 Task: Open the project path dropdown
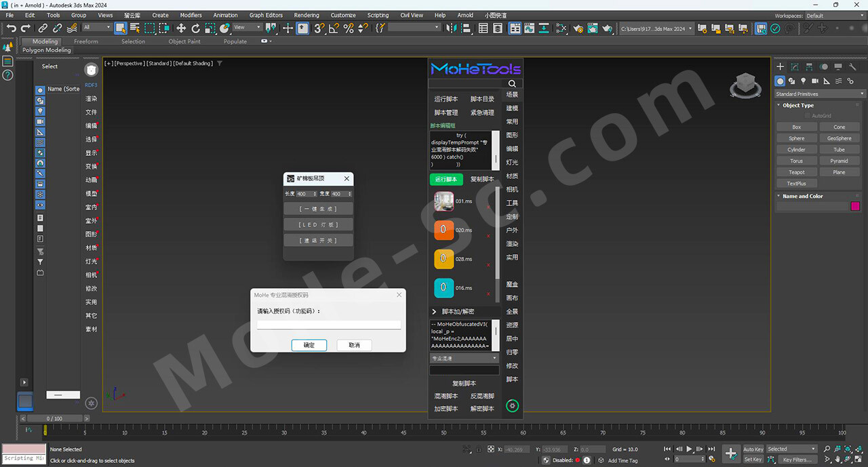point(657,28)
